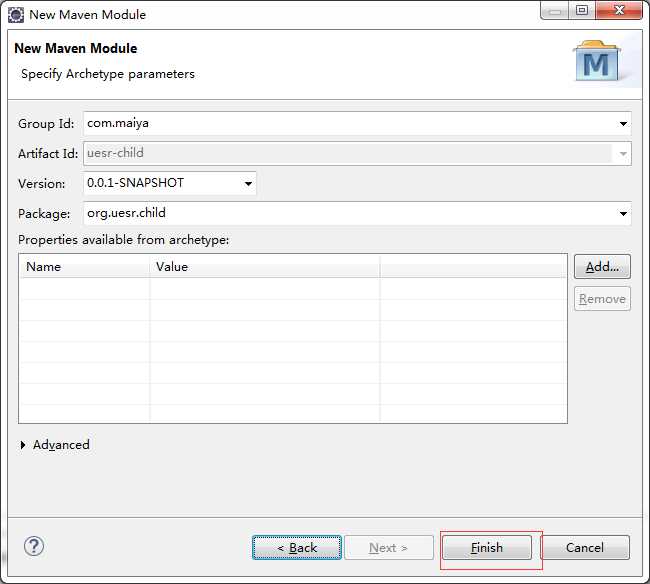Open the Package dropdown arrow
Viewport: 650px width, 584px height.
point(623,213)
